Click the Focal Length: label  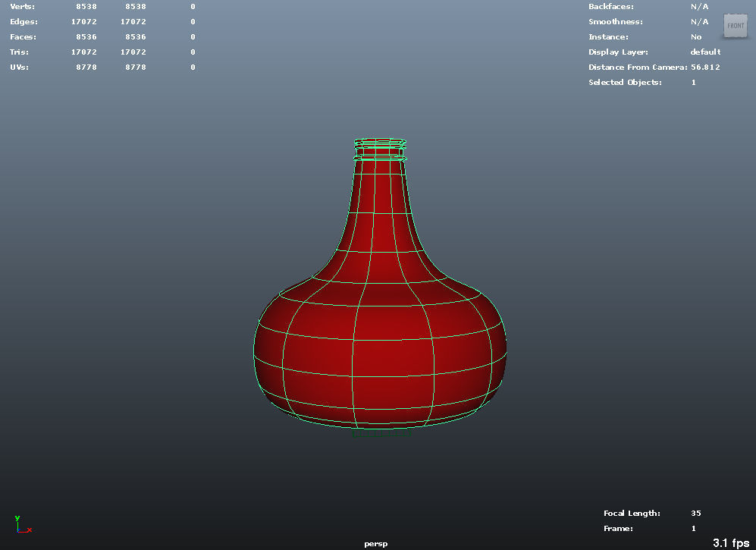632,514
